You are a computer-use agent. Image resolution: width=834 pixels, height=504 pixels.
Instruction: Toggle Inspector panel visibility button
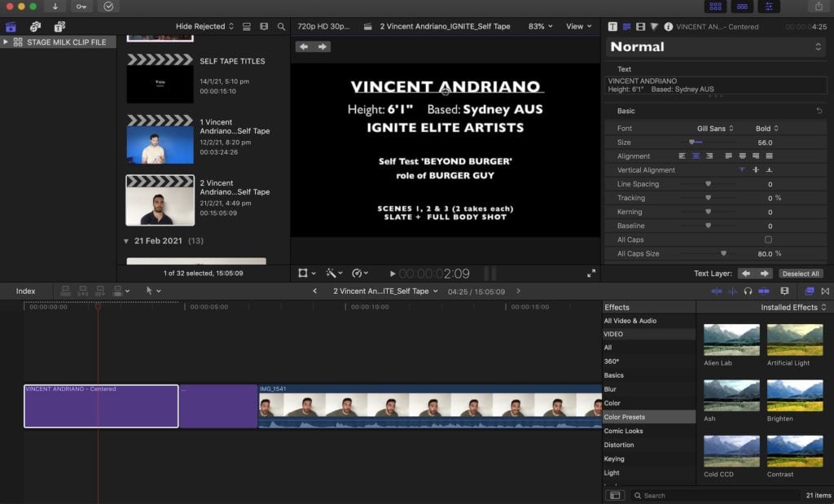click(769, 7)
